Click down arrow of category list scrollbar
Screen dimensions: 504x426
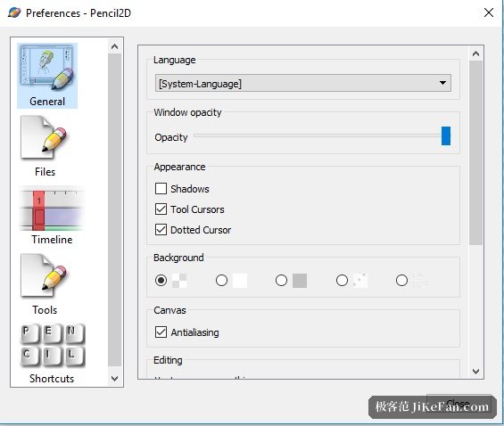coord(114,379)
